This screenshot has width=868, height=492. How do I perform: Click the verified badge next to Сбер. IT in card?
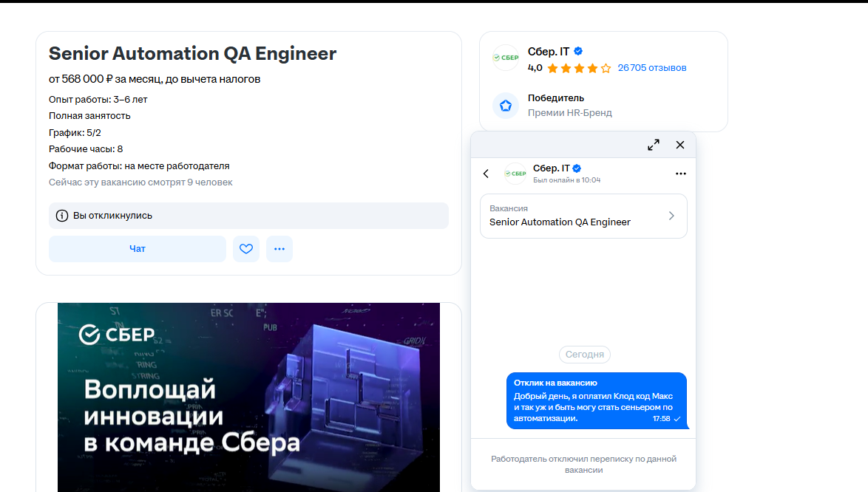click(578, 52)
